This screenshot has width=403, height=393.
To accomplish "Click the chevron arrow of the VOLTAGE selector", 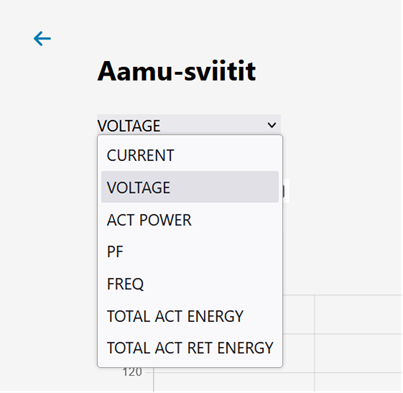I will coord(272,125).
